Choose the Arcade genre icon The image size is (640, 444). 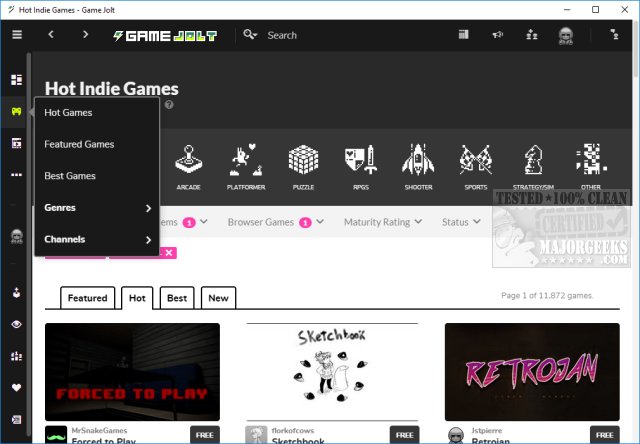[x=188, y=167]
